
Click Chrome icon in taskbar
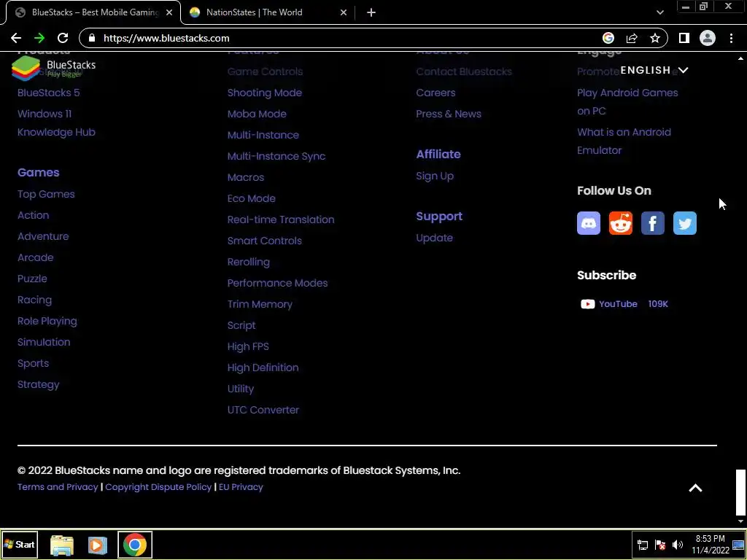point(135,545)
